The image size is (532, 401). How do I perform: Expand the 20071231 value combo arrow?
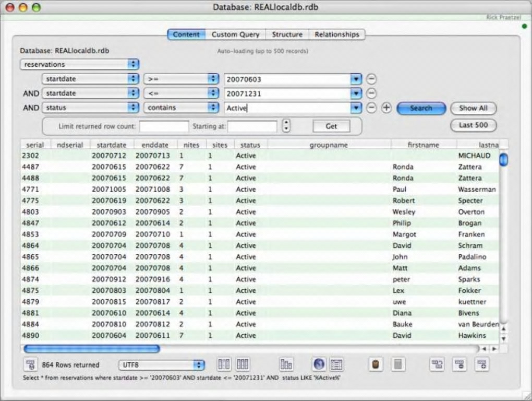pyautogui.click(x=356, y=93)
